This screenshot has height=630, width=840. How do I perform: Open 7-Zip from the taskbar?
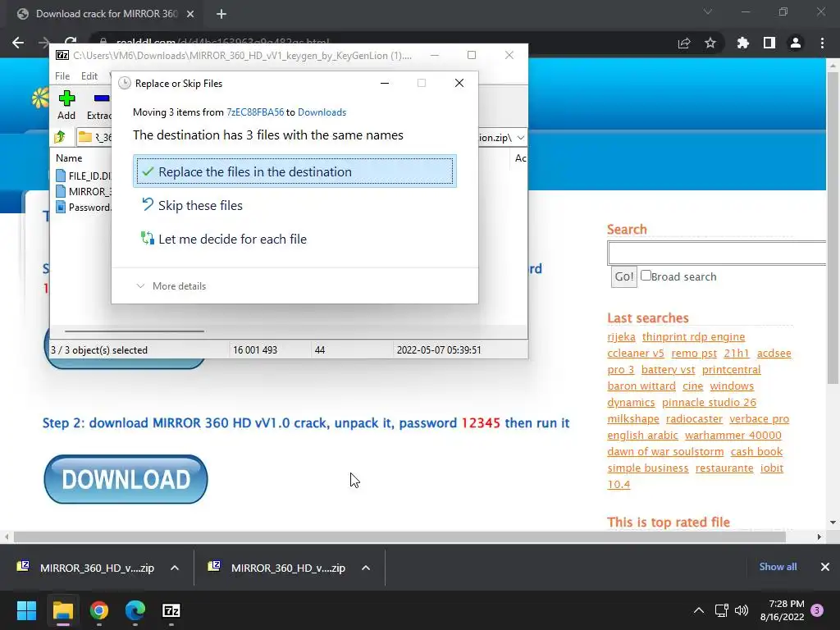click(x=171, y=610)
